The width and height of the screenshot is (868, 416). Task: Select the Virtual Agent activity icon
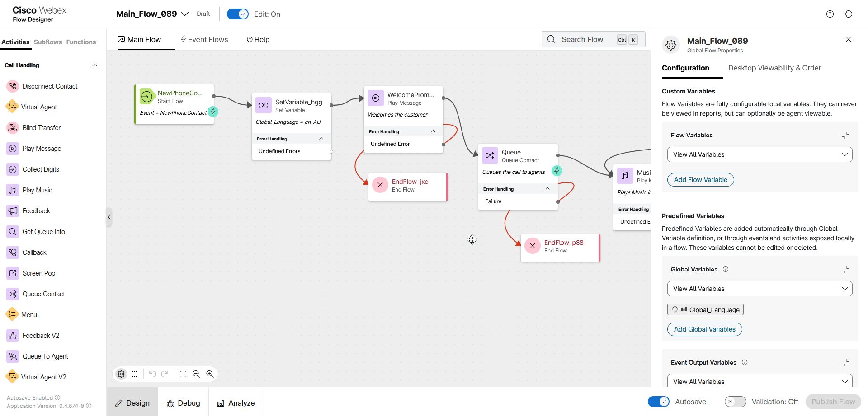(x=11, y=107)
